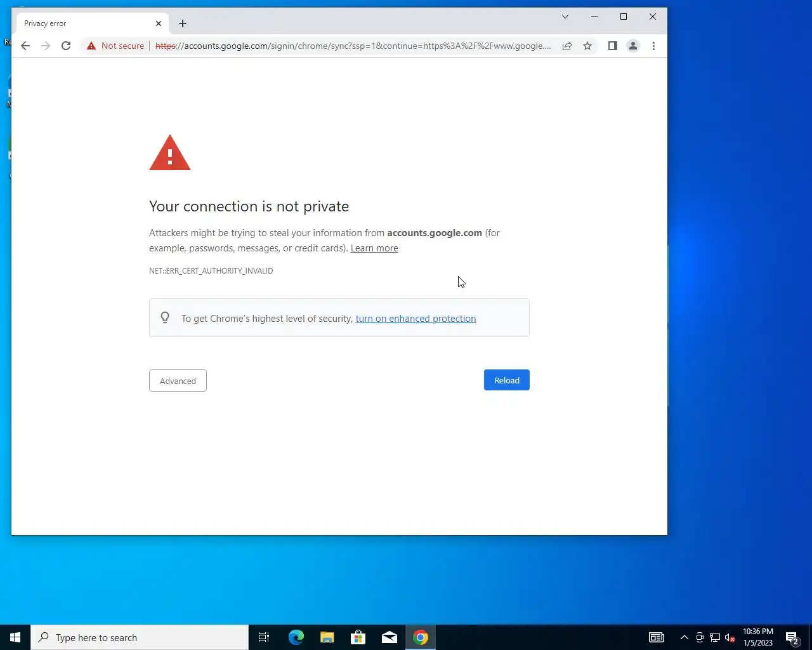Expand the tab search chevron
Viewport: 812px width, 650px height.
[x=565, y=17]
